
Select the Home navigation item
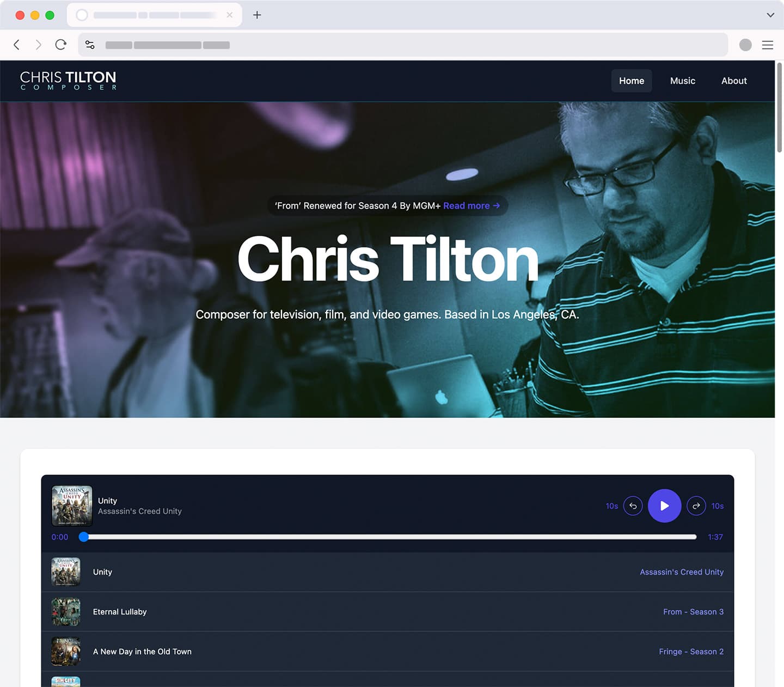[631, 81]
